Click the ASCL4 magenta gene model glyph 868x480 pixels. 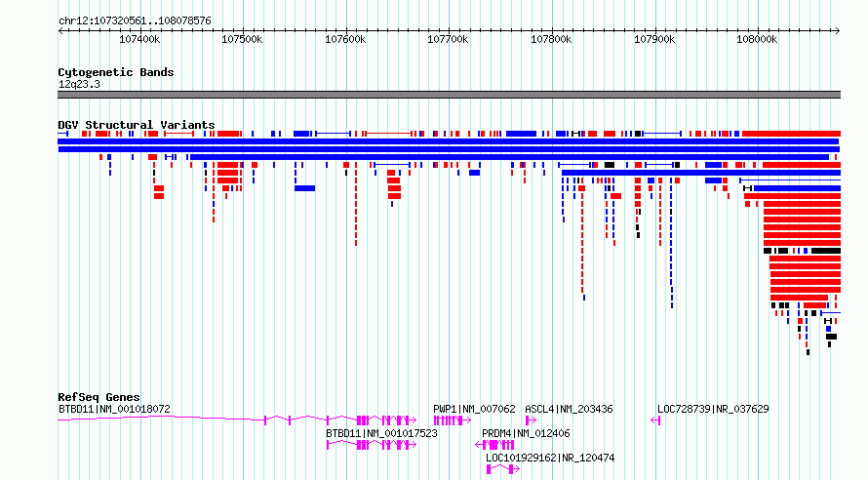click(531, 420)
